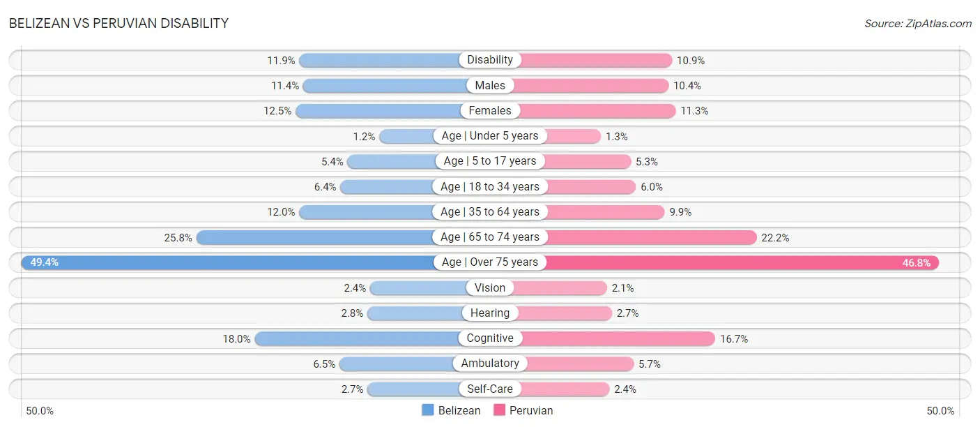Screen dimensions: 980x427
Task: Click the pink Peruvian legend swatch
Action: (x=499, y=410)
